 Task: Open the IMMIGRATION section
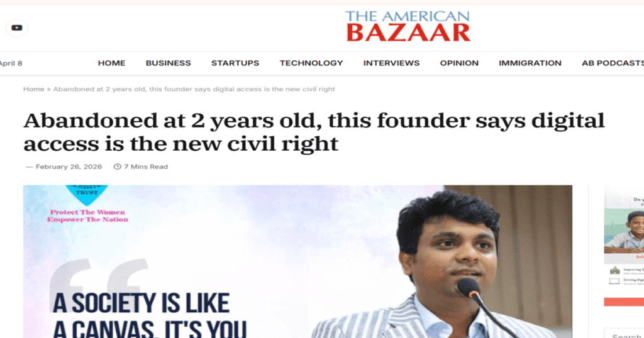pyautogui.click(x=530, y=63)
